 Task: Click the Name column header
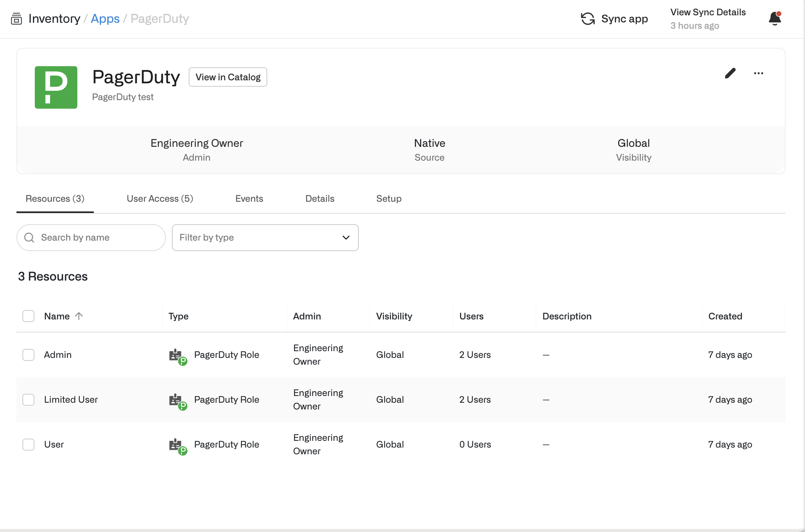(57, 316)
